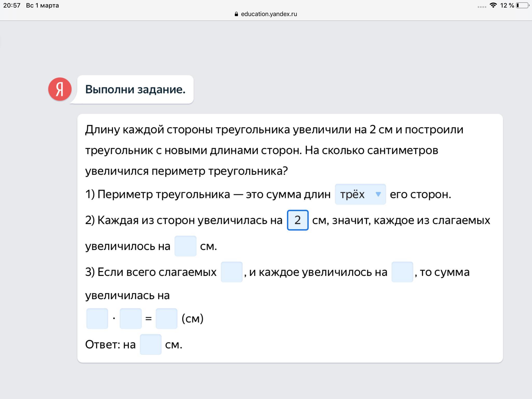Open the 'трёх' dropdown in step 1
532x399 pixels.
360,194
